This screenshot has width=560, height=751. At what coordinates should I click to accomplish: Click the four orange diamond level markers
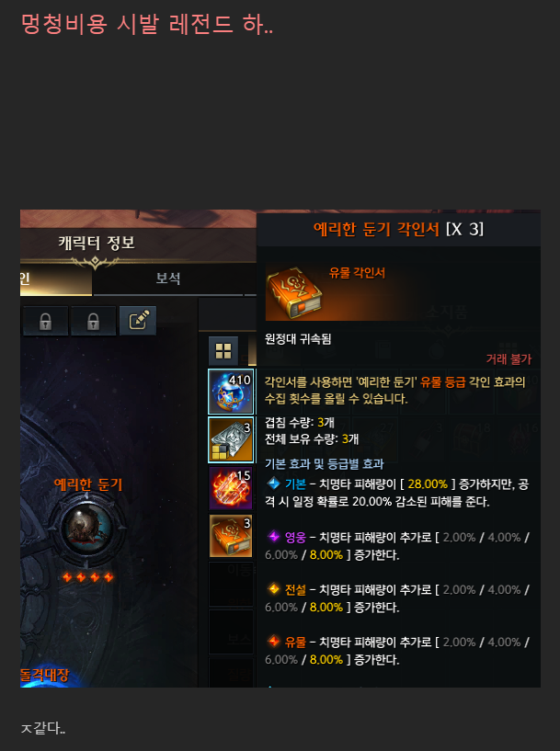[x=88, y=577]
